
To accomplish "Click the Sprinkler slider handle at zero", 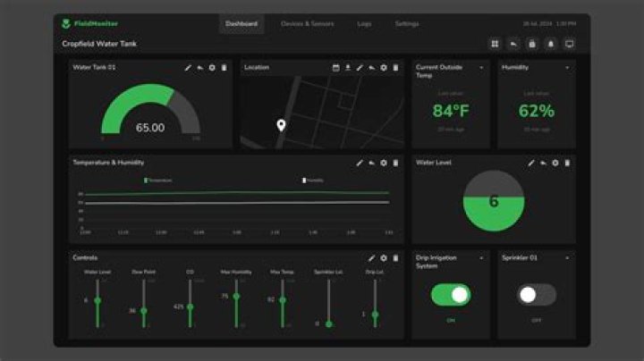I will pyautogui.click(x=328, y=324).
